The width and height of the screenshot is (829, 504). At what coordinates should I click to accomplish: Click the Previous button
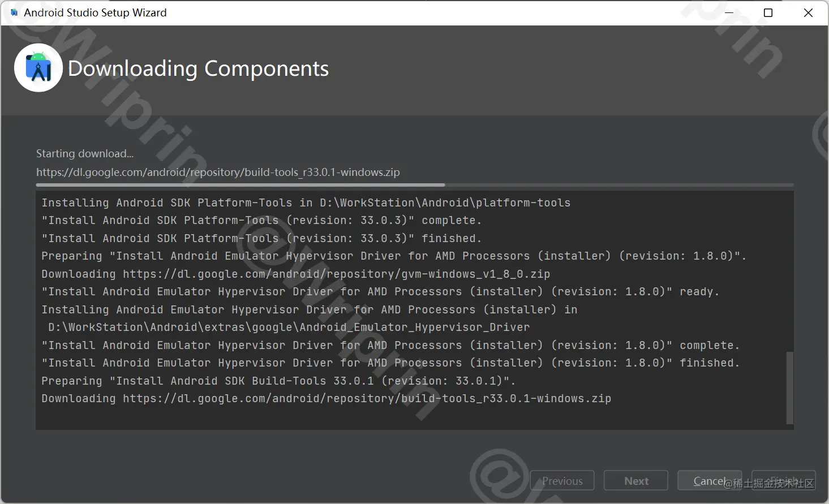562,481
